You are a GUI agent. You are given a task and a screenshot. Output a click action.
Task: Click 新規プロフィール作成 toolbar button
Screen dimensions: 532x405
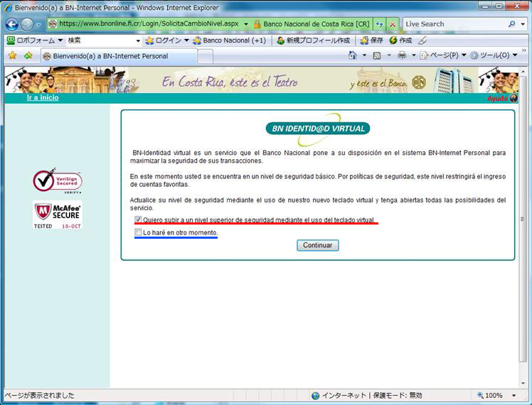[x=313, y=40]
